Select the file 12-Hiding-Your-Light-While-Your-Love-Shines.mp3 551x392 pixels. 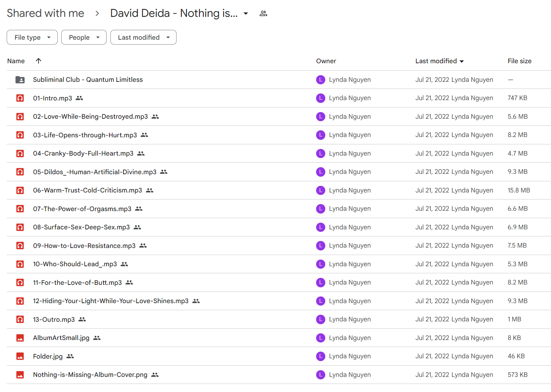pyautogui.click(x=111, y=301)
